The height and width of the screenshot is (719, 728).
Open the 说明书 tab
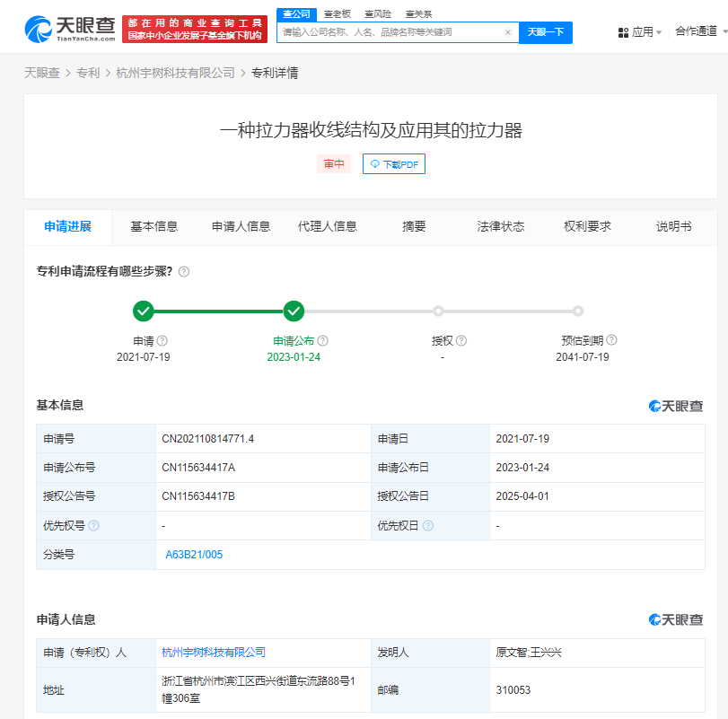point(673,226)
